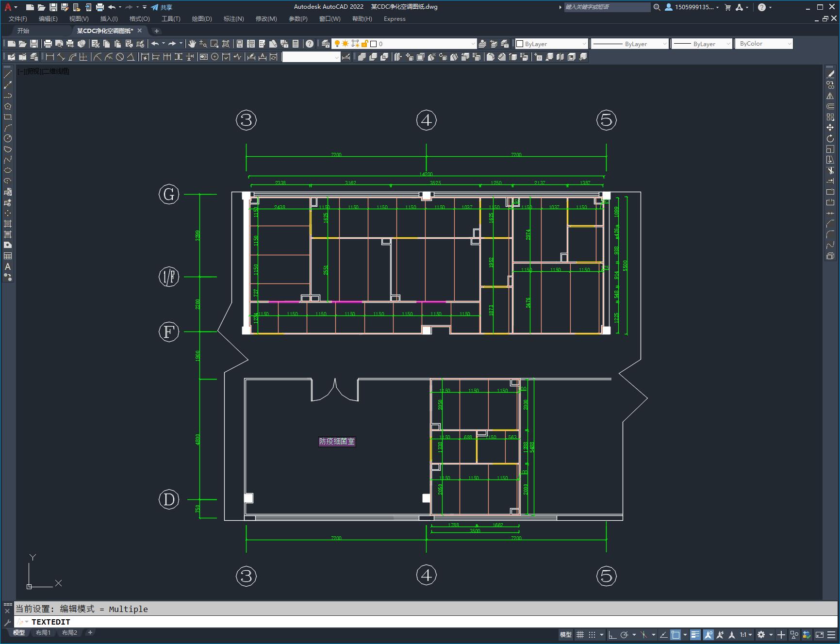The image size is (840, 644).
Task: Open Layer Properties Manager
Action: [326, 44]
